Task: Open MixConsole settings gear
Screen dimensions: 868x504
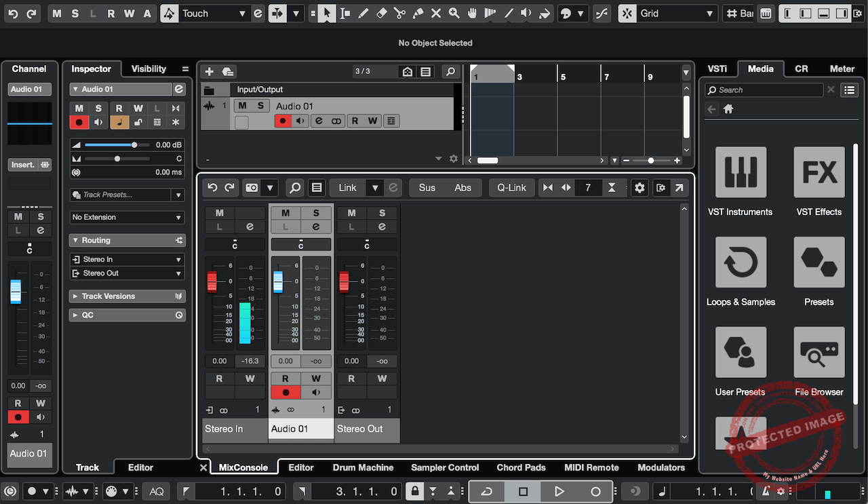Action: pos(639,188)
